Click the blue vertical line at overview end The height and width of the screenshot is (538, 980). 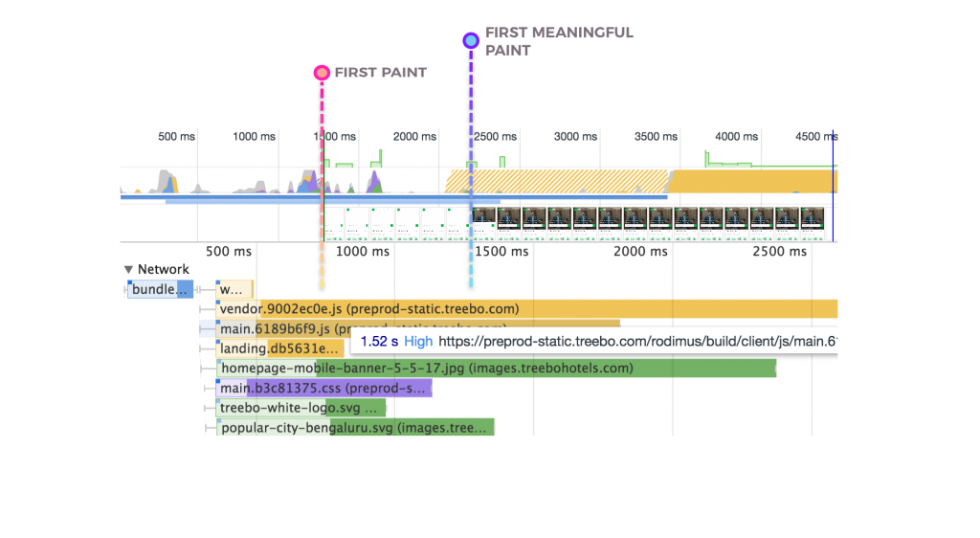pos(834,187)
